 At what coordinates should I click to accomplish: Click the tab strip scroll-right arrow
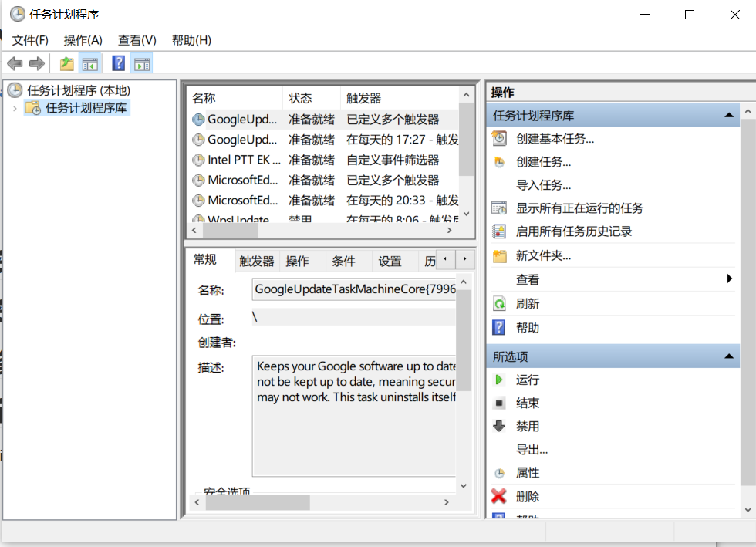tap(464, 259)
